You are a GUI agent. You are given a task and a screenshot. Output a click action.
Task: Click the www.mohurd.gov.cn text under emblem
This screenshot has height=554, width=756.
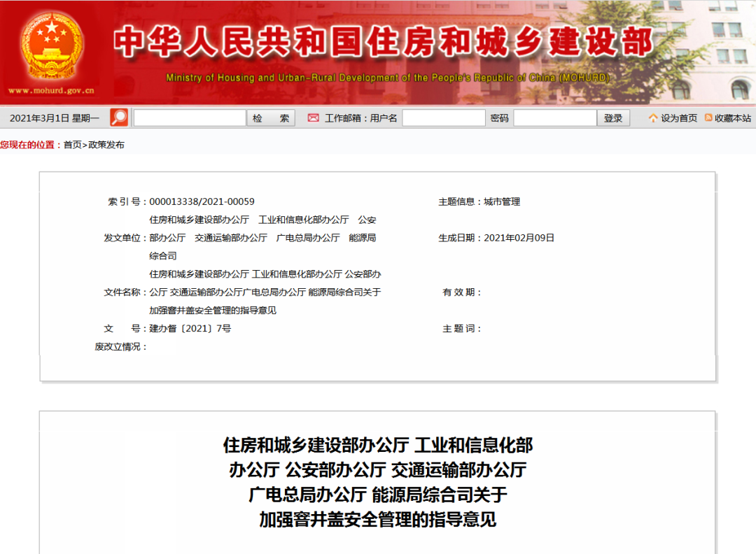(51, 90)
